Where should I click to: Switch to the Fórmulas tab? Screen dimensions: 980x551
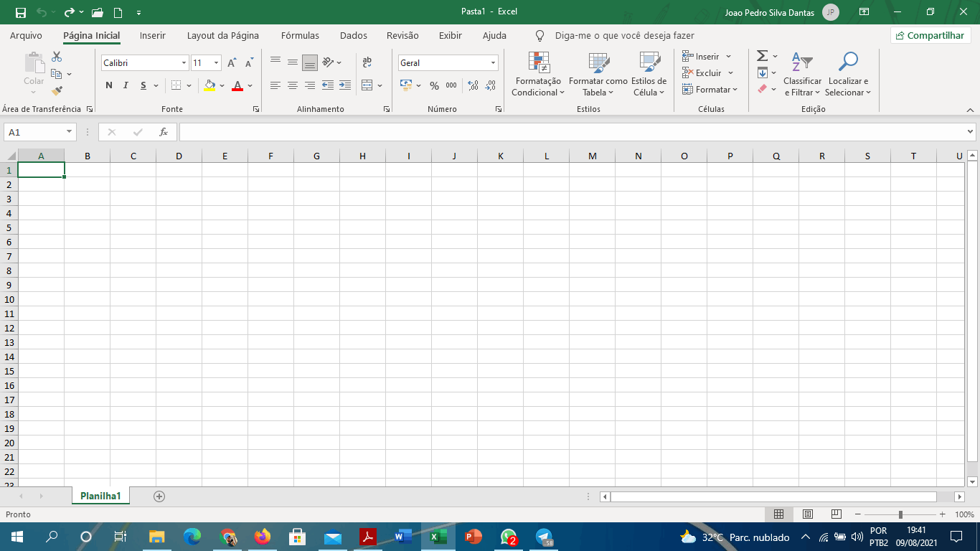click(x=300, y=35)
